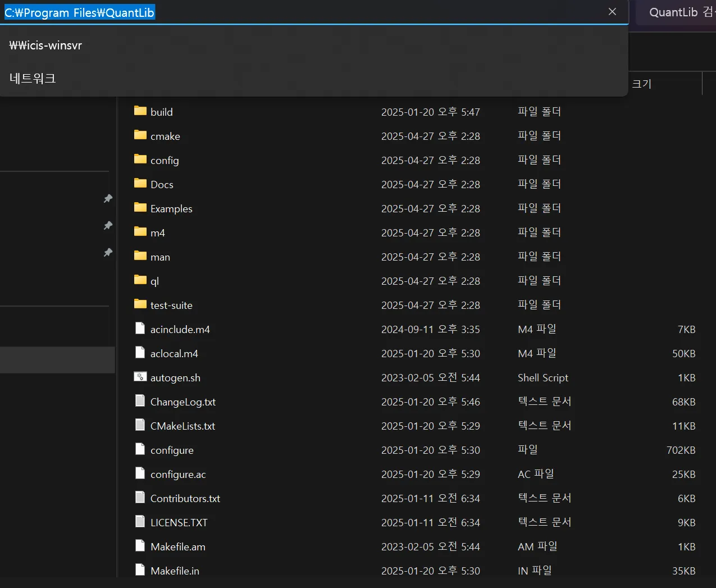716x588 pixels.
Task: Click the modified date of build folder
Action: tap(431, 112)
